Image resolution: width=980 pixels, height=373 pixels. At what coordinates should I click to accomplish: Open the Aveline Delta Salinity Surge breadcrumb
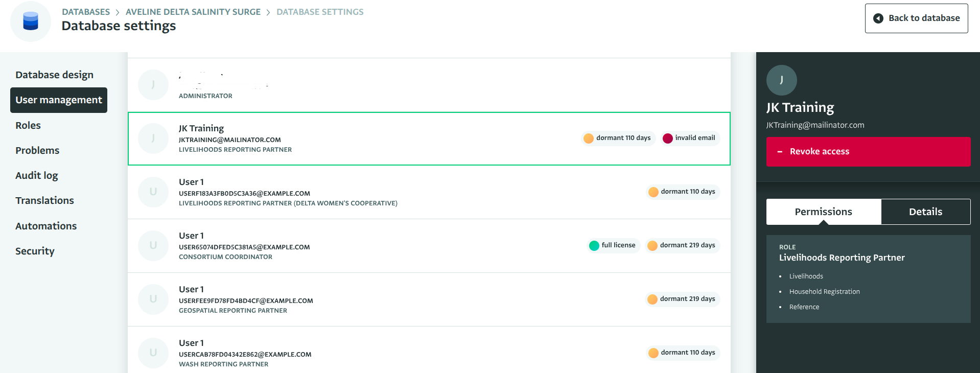tap(193, 12)
